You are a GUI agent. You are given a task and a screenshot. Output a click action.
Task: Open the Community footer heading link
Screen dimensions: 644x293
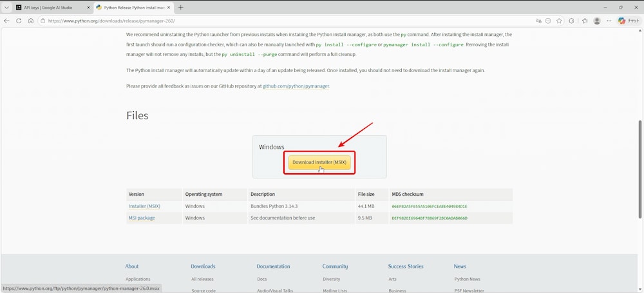pyautogui.click(x=335, y=267)
